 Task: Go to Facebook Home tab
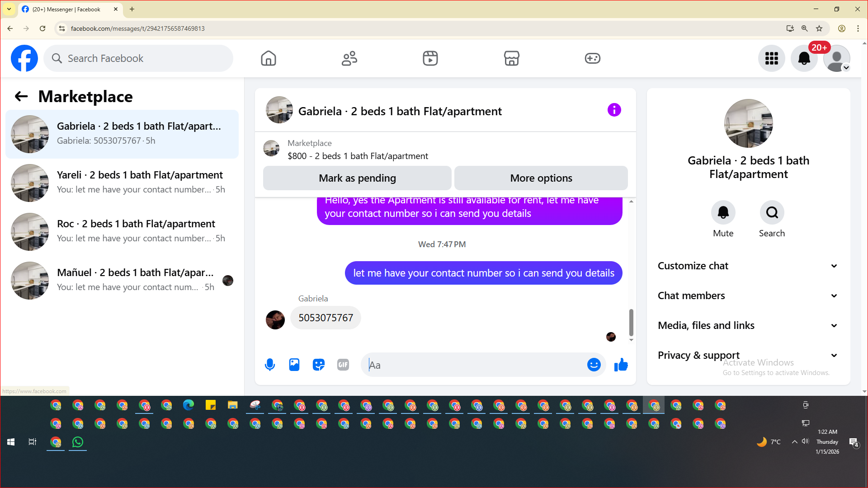[x=268, y=58]
